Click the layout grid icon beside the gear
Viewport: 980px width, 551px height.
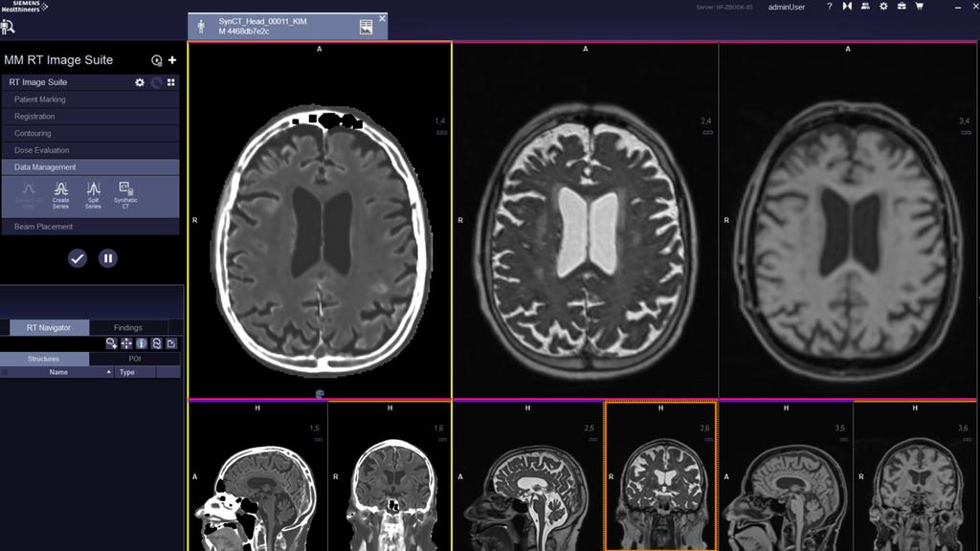point(169,82)
